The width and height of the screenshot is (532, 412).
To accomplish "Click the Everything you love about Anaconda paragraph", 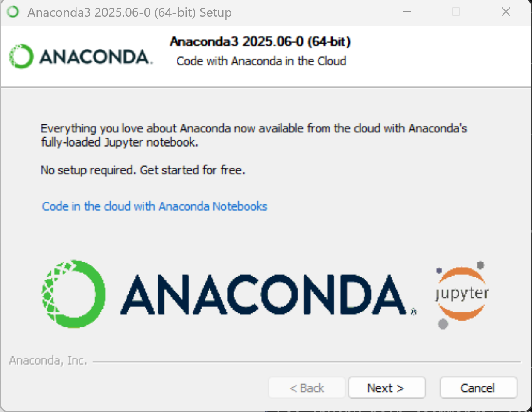I will (254, 135).
